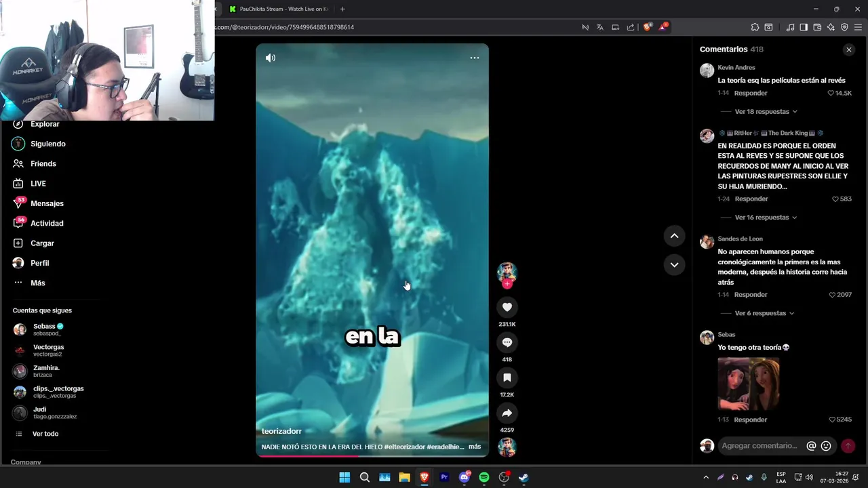Image resolution: width=868 pixels, height=488 pixels.
Task: Open Brave Leo AI sparkle icon
Action: (x=831, y=27)
